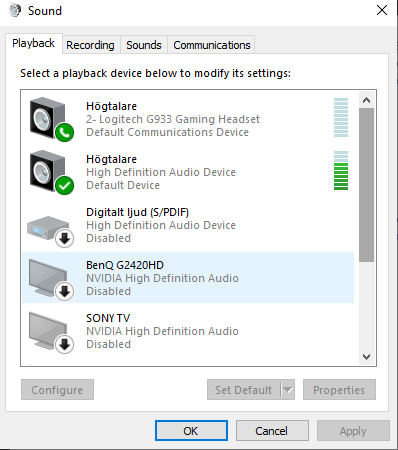Click the Sound window title icon
The height and width of the screenshot is (450, 398).
[x=15, y=11]
